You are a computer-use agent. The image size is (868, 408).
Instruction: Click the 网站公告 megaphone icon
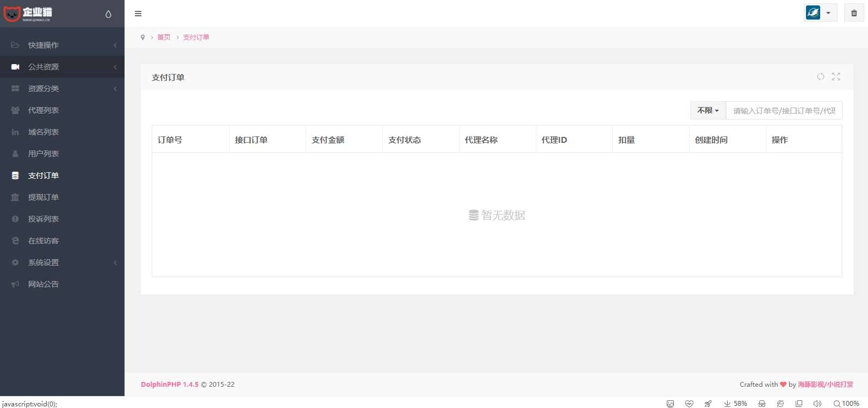(x=15, y=284)
